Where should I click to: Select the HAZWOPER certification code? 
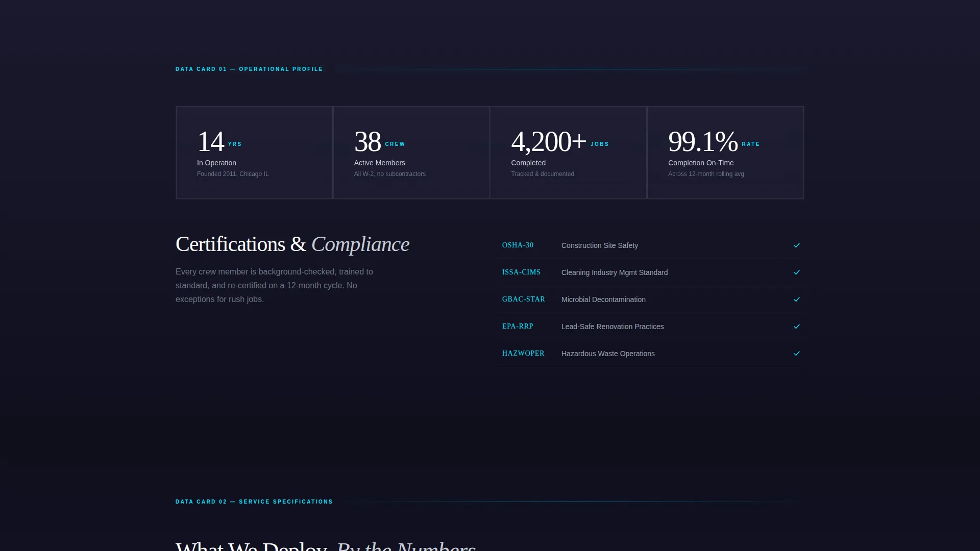523,354
